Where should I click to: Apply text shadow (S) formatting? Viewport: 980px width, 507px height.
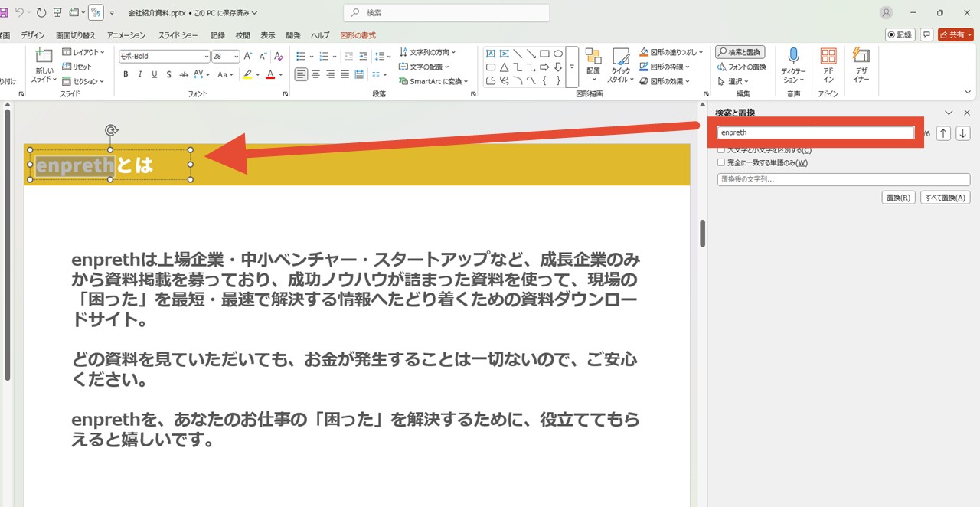point(168,74)
